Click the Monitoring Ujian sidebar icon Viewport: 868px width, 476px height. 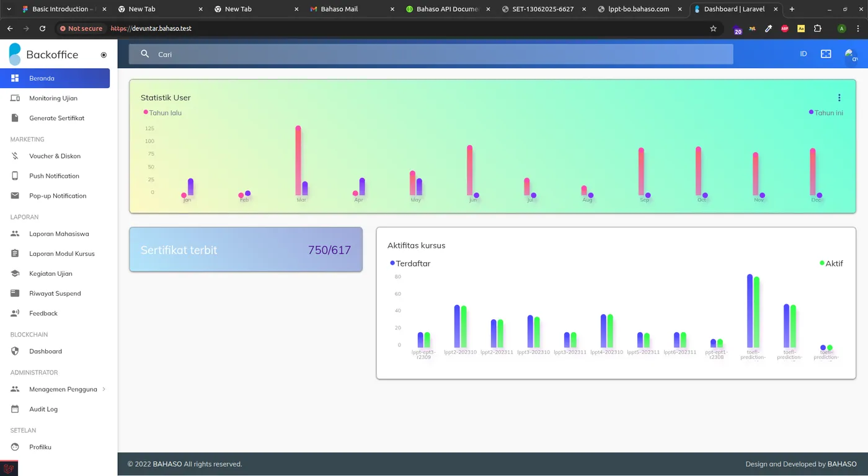[15, 98]
